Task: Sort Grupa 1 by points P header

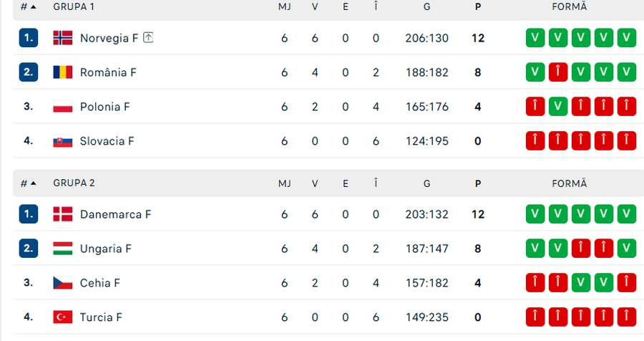Action: pyautogui.click(x=478, y=6)
